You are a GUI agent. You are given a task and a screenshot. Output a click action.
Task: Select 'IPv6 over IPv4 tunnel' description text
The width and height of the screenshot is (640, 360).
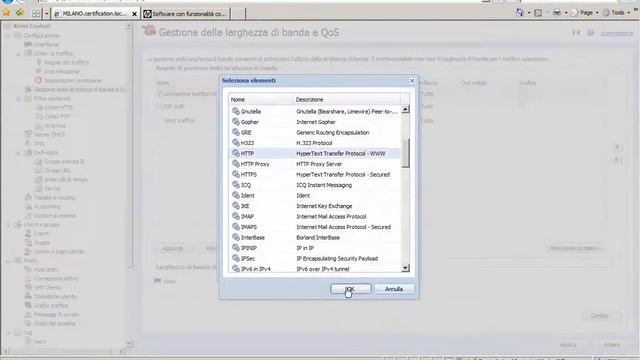[322, 269]
